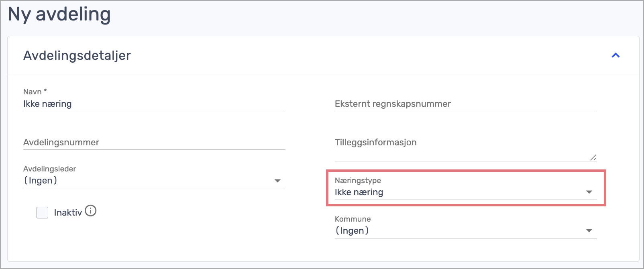Click the Tilleggsinformasjon text area
Image resolution: width=644 pixels, height=269 pixels.
[x=466, y=149]
